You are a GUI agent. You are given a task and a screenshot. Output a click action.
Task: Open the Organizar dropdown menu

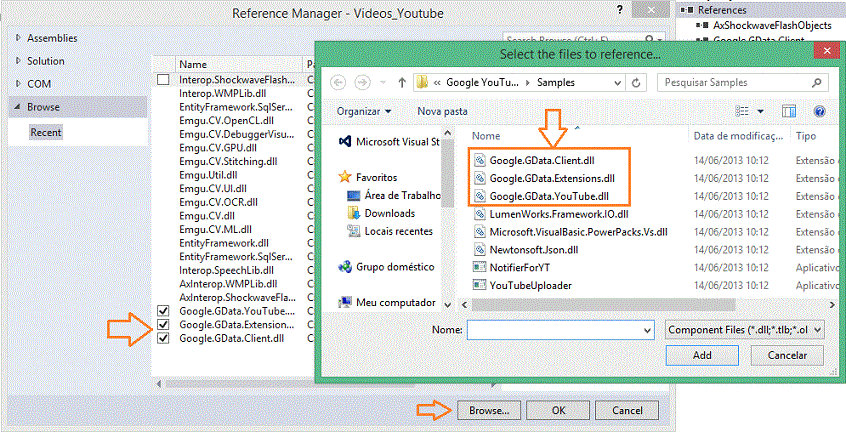click(364, 111)
